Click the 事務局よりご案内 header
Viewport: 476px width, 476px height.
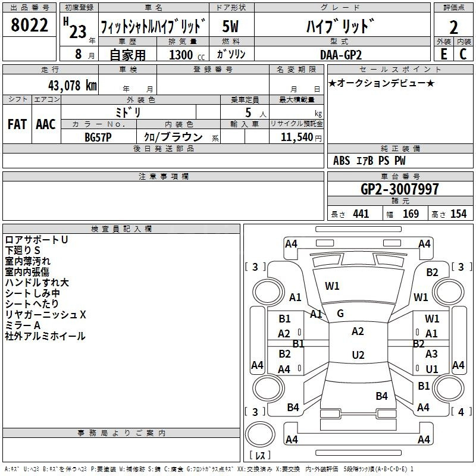[x=121, y=433]
